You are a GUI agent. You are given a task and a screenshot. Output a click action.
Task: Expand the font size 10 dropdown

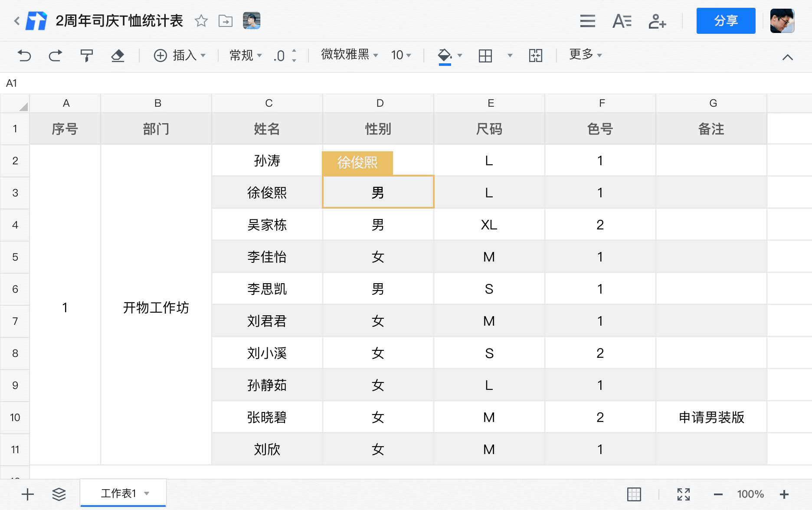(400, 56)
